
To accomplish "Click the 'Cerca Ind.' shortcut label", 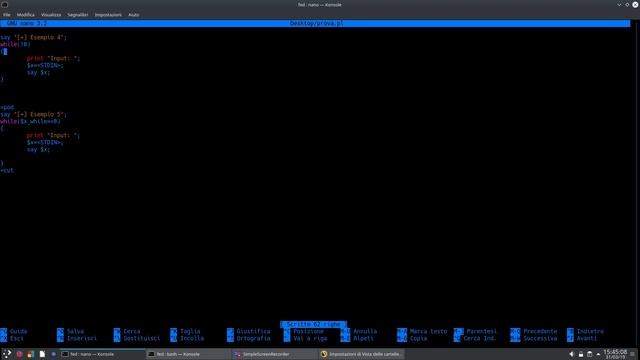I will click(x=480, y=338).
